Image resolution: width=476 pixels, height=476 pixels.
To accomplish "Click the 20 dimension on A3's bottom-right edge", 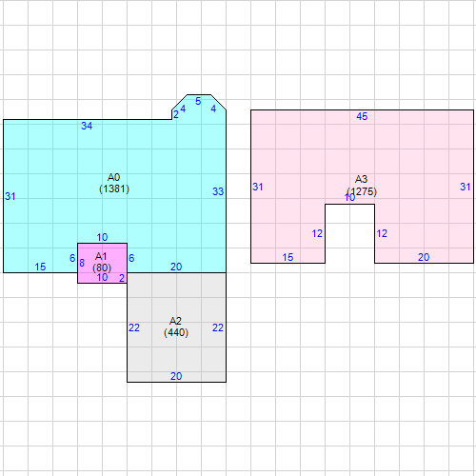I will [424, 257].
